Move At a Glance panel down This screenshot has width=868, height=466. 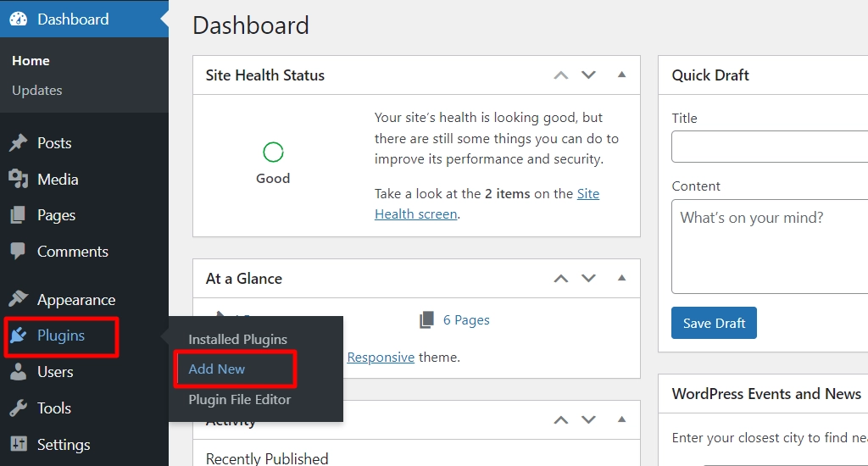pyautogui.click(x=588, y=278)
